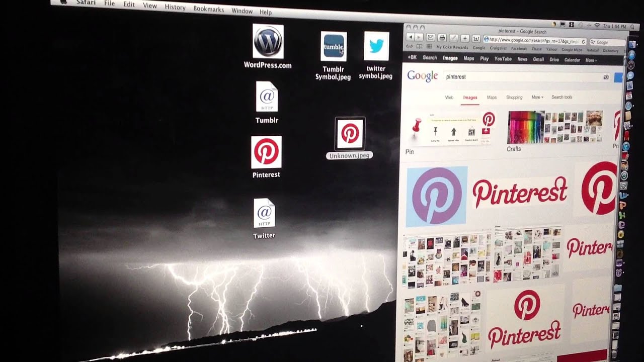Open Drive from the Google bar
The image size is (644, 362).
[554, 60]
